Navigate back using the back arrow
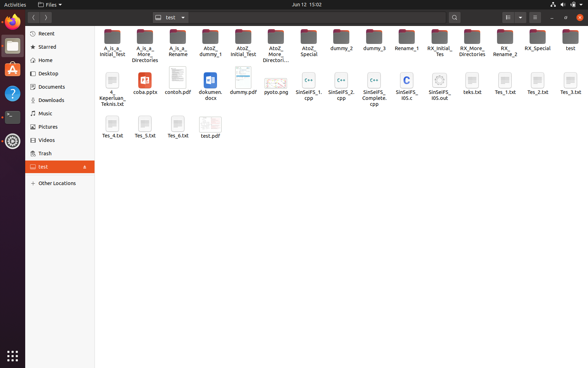The width and height of the screenshot is (588, 368). point(34,17)
